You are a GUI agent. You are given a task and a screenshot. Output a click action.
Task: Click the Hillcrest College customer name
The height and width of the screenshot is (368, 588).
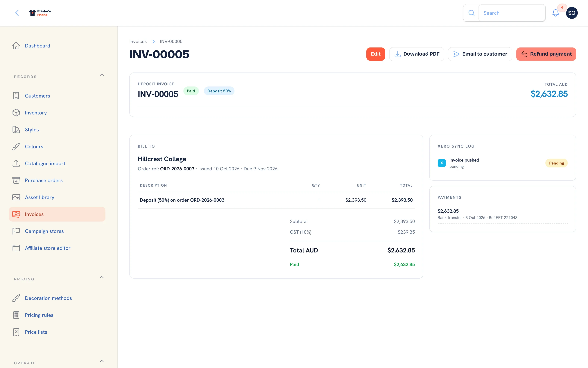point(162,159)
